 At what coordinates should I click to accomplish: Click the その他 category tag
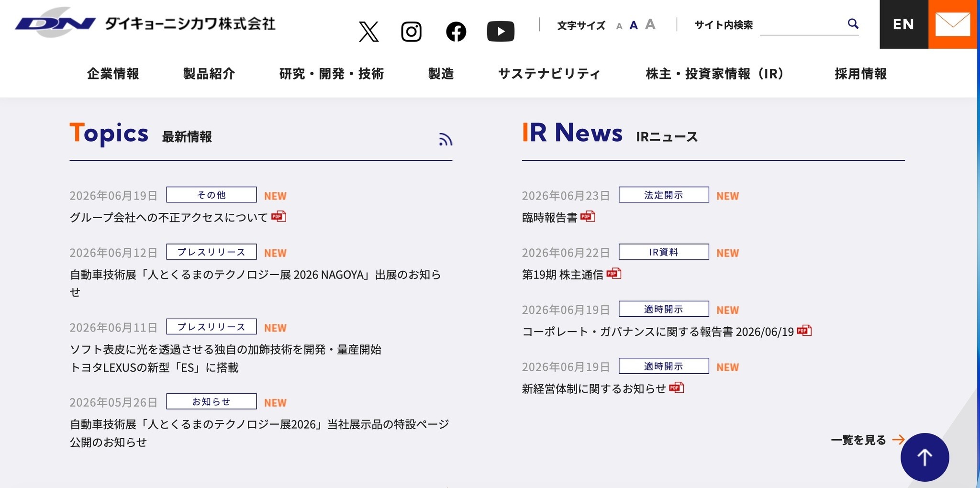click(212, 195)
